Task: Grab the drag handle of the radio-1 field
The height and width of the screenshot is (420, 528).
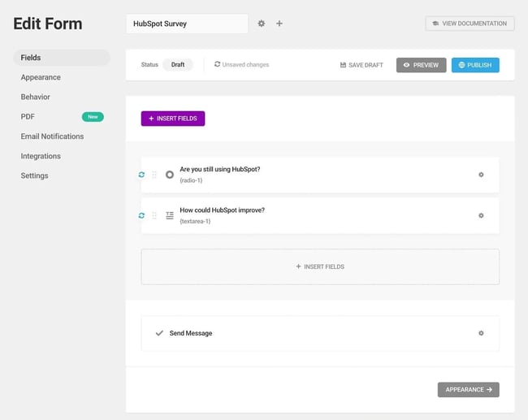Action: 154,175
